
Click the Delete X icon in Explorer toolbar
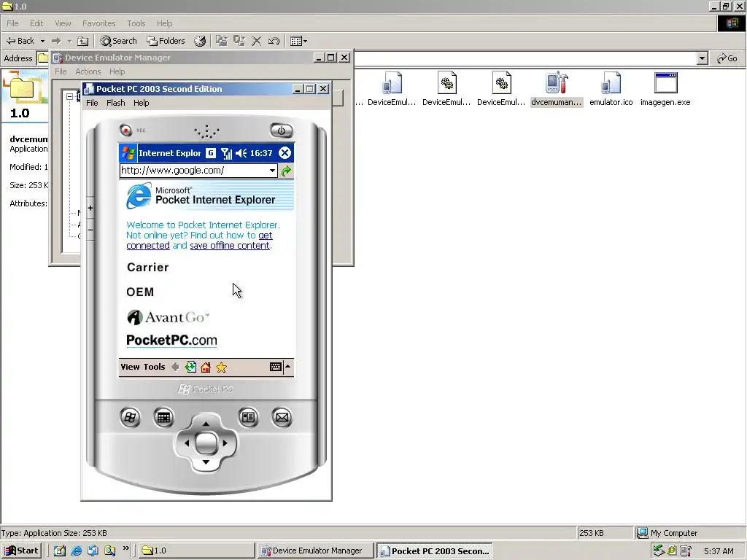[x=256, y=41]
